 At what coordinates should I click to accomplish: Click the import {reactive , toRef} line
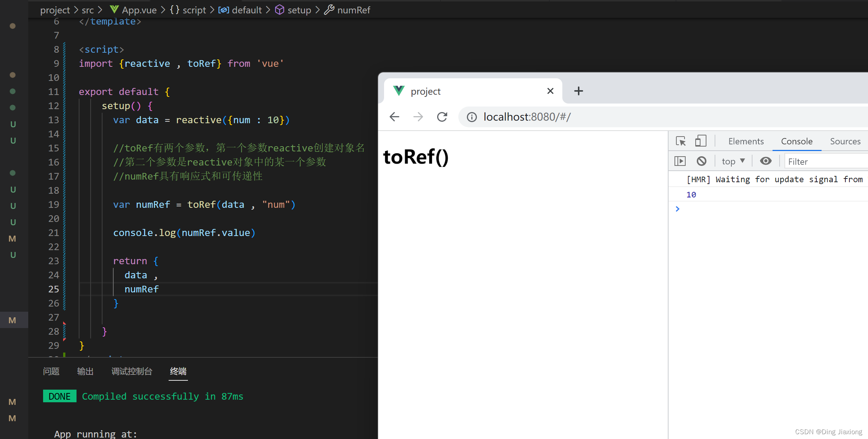181,63
